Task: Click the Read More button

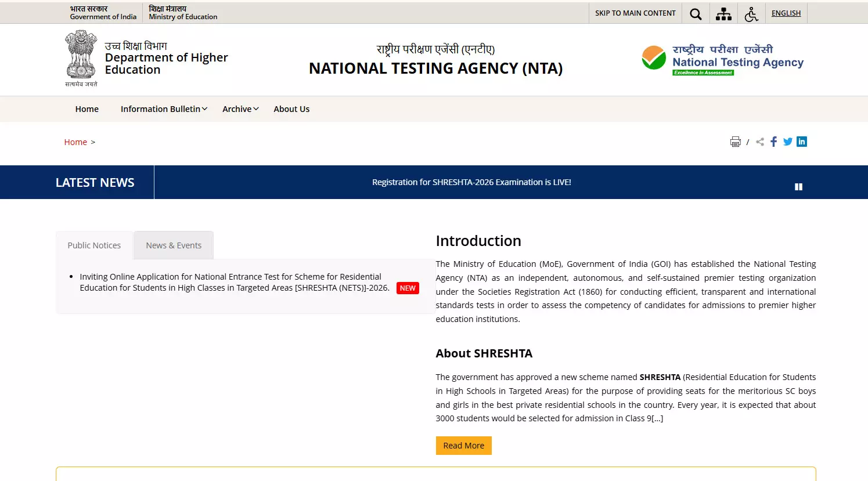Action: [464, 446]
